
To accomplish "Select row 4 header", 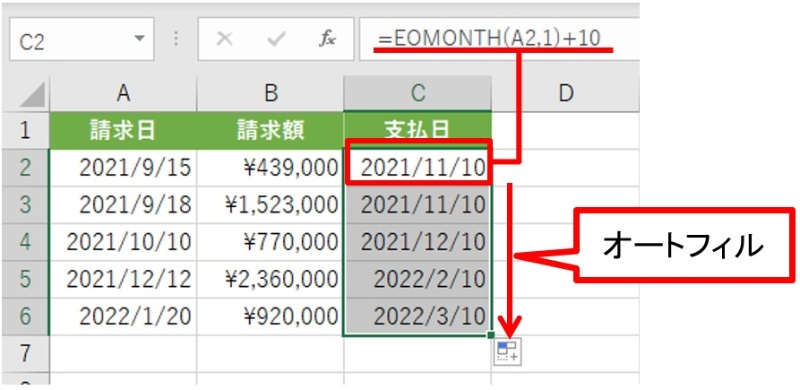I will point(26,242).
